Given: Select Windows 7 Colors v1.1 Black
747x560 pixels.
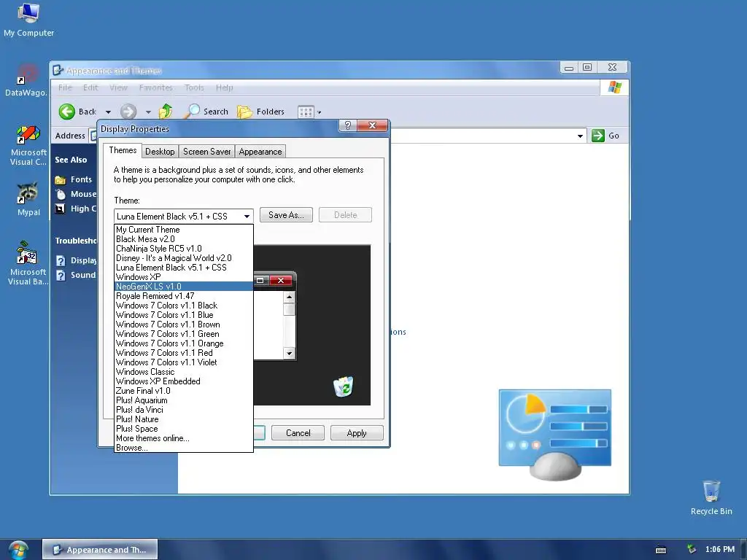Looking at the screenshot, I should click(x=183, y=306).
